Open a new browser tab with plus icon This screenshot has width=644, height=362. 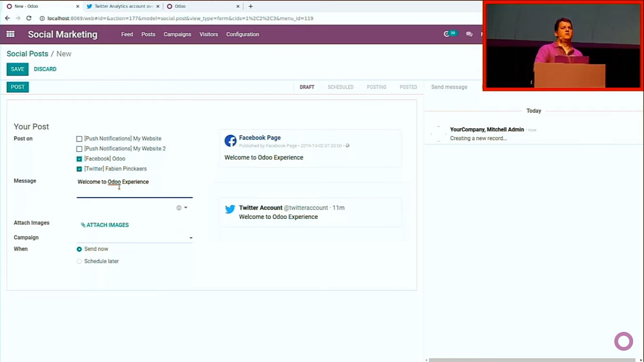(x=250, y=6)
